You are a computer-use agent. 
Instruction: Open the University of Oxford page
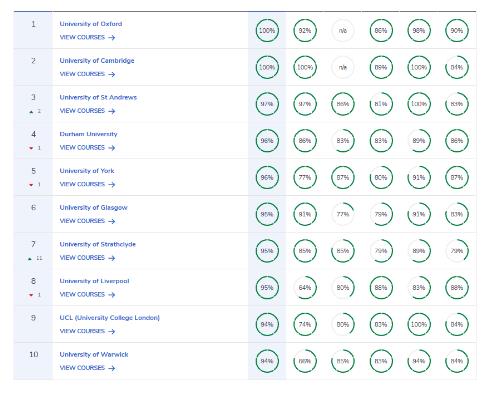tap(91, 24)
